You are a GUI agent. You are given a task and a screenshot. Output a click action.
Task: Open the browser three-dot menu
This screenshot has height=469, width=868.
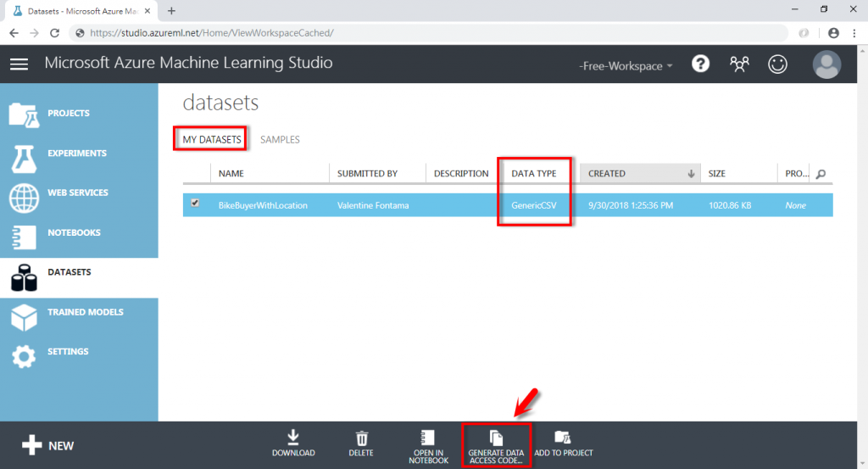click(854, 33)
